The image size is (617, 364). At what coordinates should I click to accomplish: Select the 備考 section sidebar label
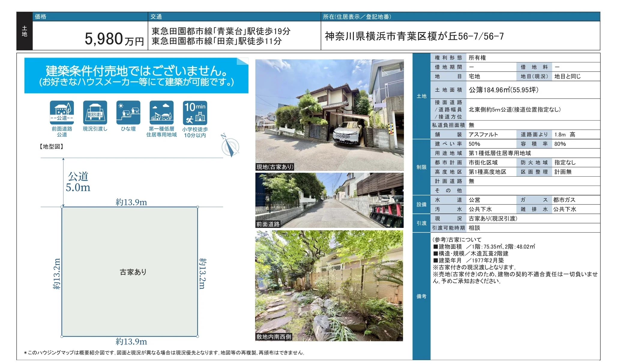click(x=422, y=296)
